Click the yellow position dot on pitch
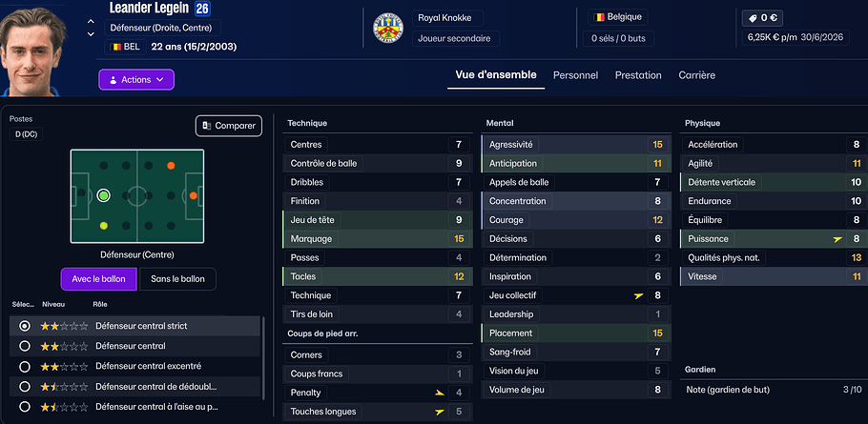Viewport: 868px width, 424px height. (x=104, y=226)
